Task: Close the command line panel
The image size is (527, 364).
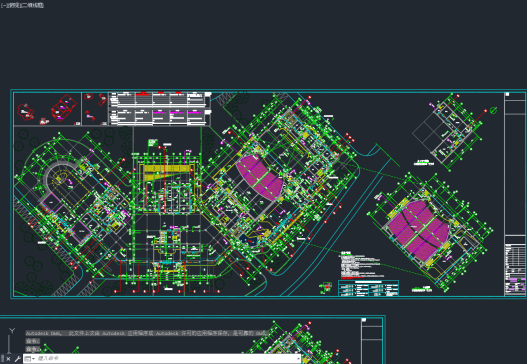Action: (9, 359)
